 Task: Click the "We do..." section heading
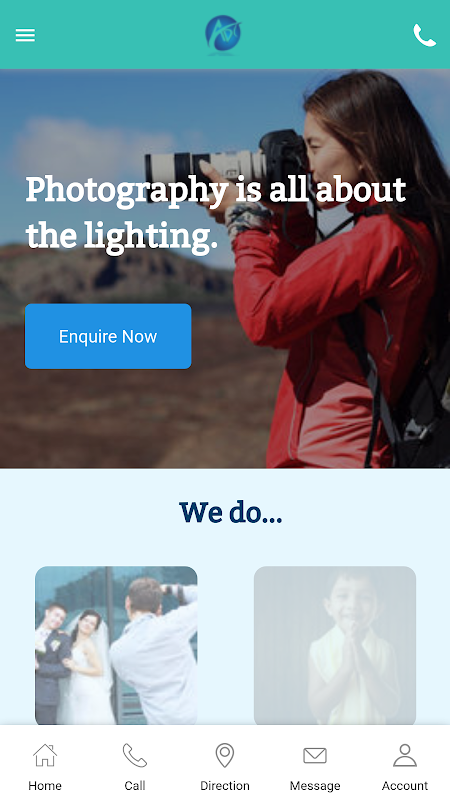coord(231,512)
